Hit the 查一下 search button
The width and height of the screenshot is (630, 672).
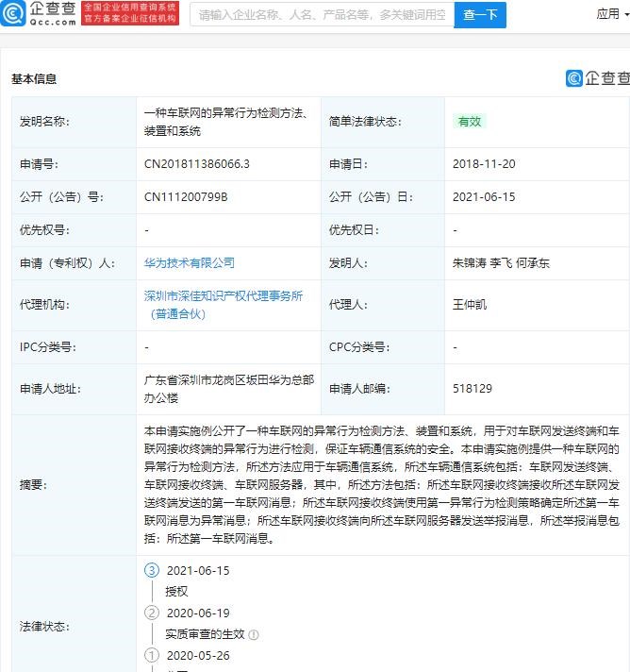click(480, 14)
